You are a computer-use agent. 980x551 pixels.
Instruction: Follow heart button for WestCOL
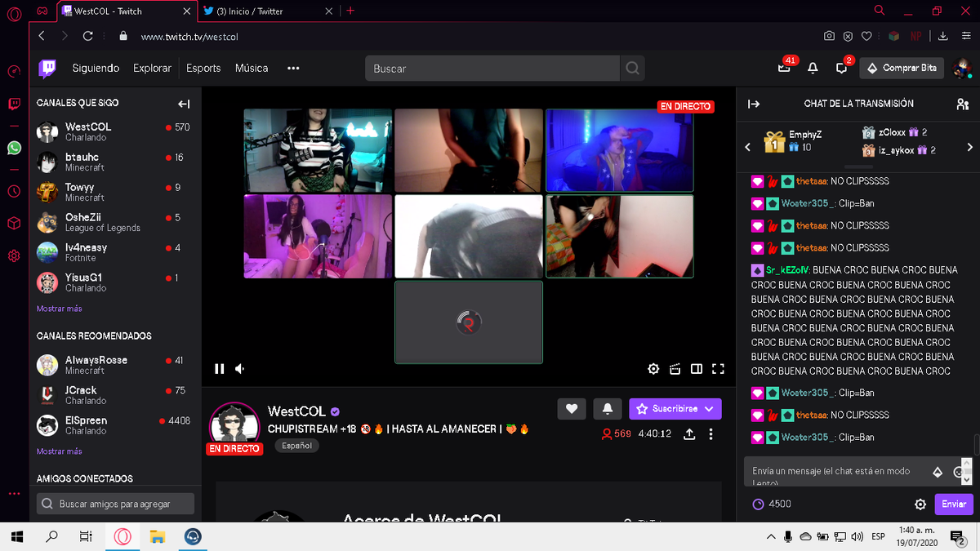571,409
